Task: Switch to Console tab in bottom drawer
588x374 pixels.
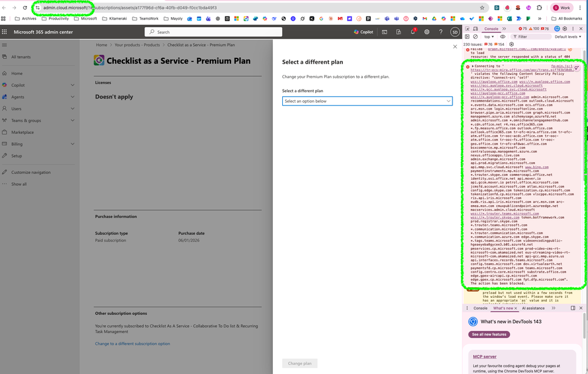Action: click(x=480, y=309)
